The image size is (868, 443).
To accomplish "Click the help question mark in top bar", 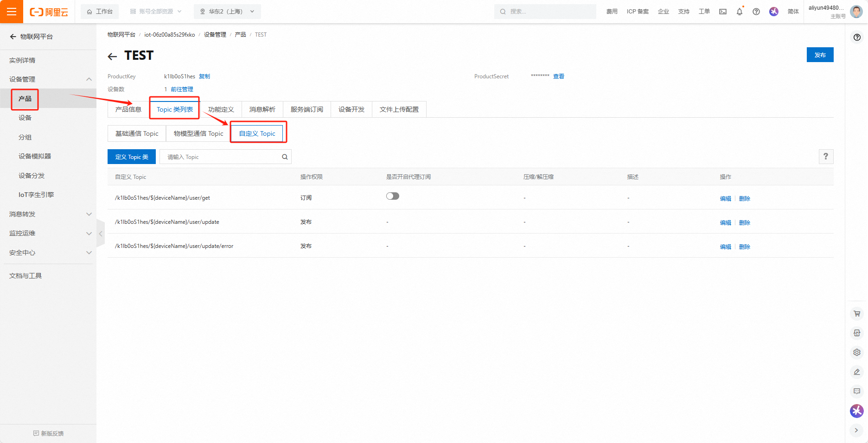I will 756,12.
